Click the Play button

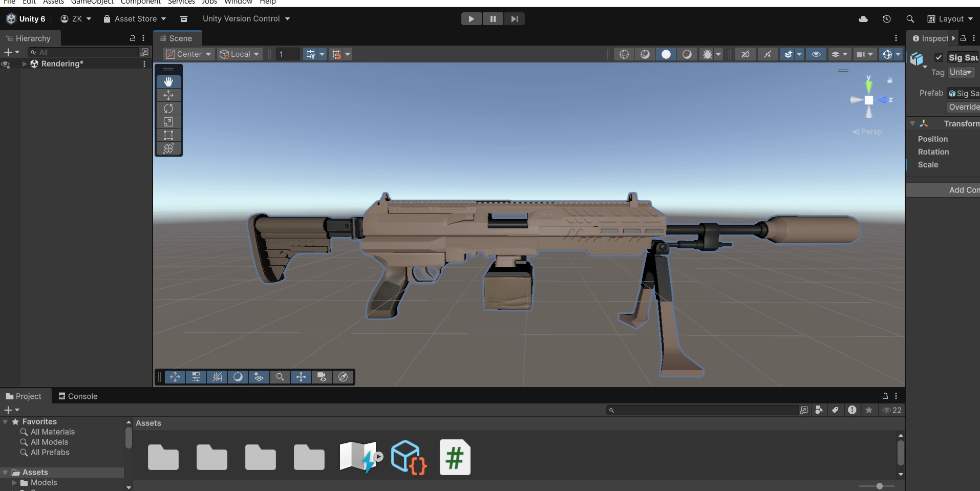click(471, 19)
